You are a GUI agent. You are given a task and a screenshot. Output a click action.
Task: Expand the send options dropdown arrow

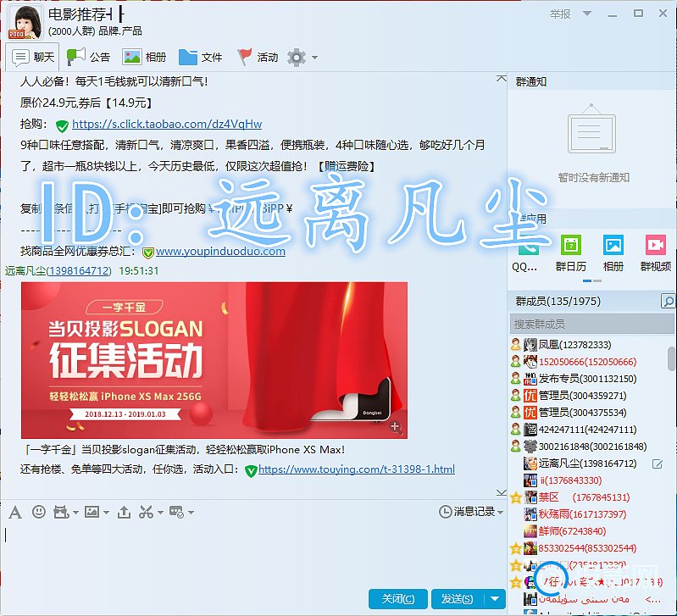coord(495,599)
